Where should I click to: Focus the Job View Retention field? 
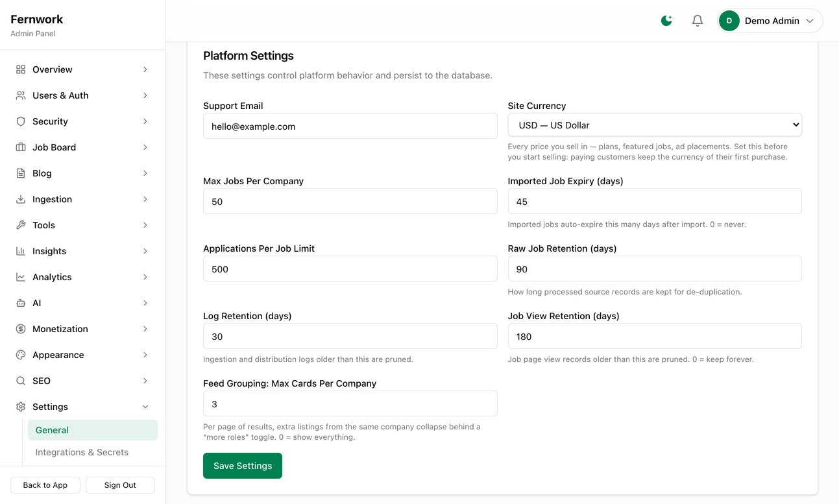pos(655,337)
